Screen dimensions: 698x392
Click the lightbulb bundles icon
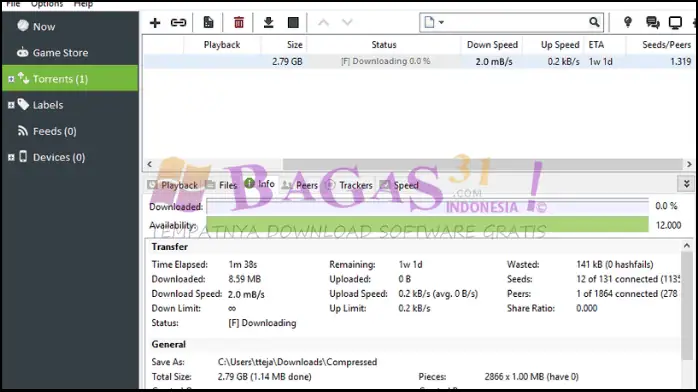point(628,22)
